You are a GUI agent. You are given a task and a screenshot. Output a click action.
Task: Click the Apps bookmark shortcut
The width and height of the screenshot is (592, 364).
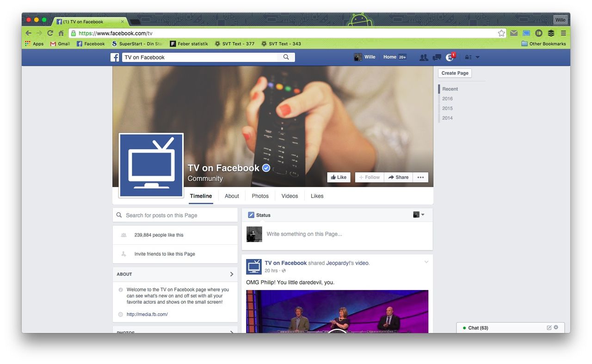[x=34, y=44]
